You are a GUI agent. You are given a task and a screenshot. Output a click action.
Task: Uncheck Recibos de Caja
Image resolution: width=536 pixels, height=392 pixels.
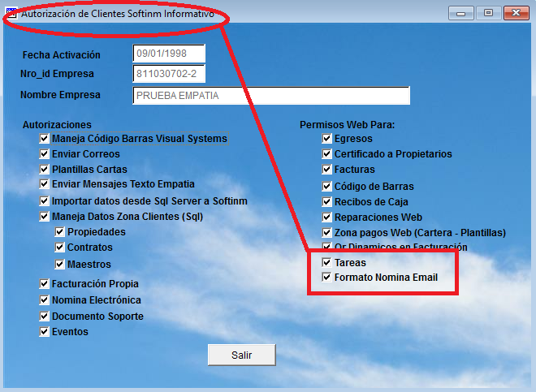pyautogui.click(x=326, y=201)
